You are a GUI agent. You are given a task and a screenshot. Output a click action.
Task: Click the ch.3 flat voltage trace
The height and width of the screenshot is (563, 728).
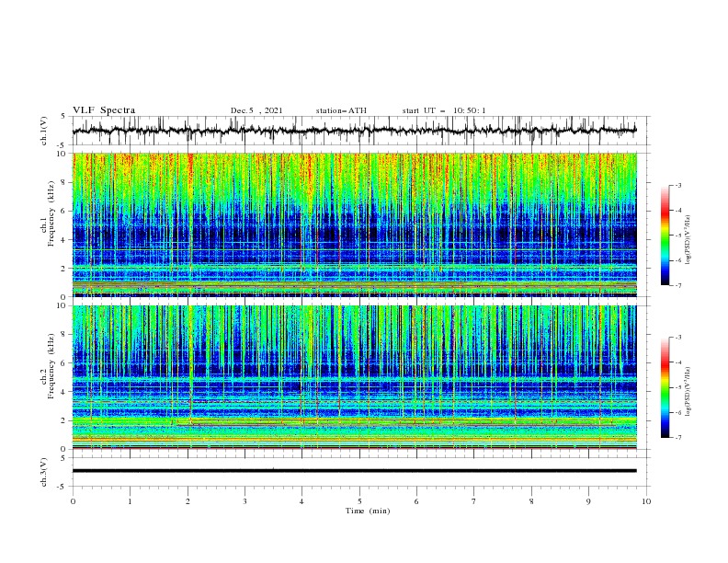click(x=355, y=471)
